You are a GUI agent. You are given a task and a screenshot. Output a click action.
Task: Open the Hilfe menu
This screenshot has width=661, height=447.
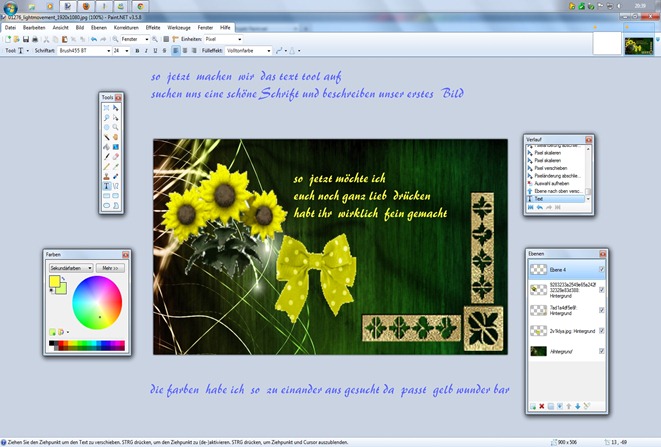225,27
